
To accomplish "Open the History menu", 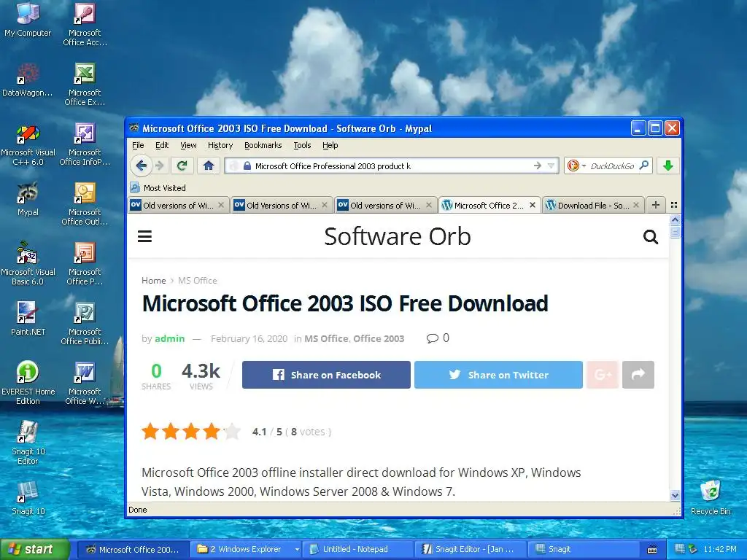I will [x=220, y=145].
